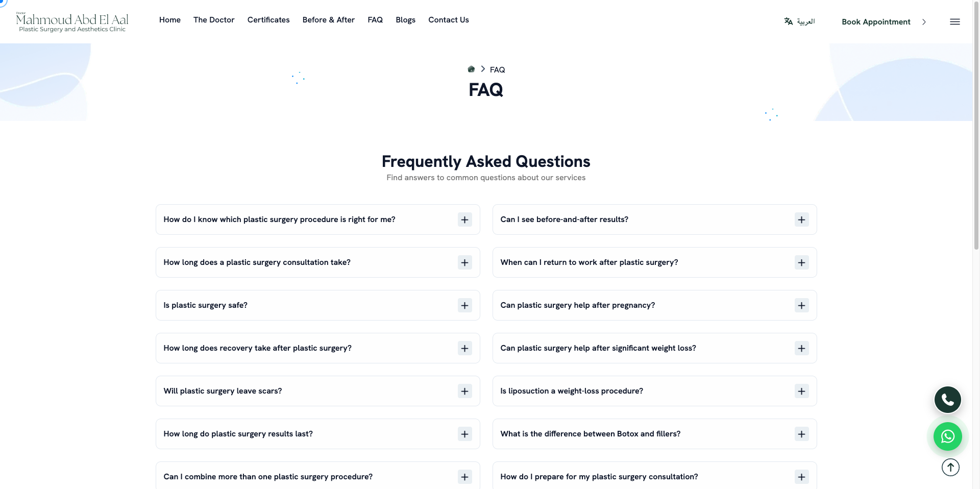Open the Certificates menu item
Screen dimensions: 980x489
coord(268,20)
